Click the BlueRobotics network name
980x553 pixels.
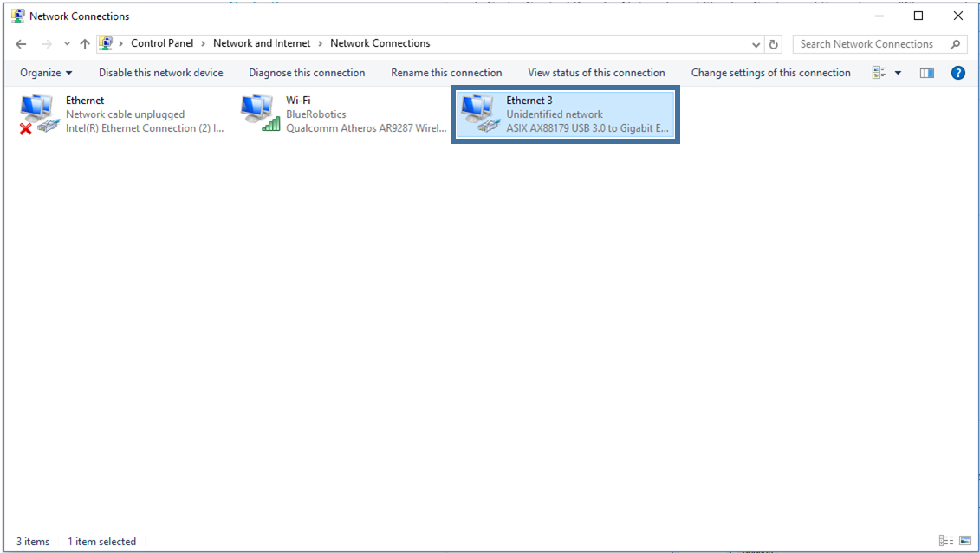315,114
